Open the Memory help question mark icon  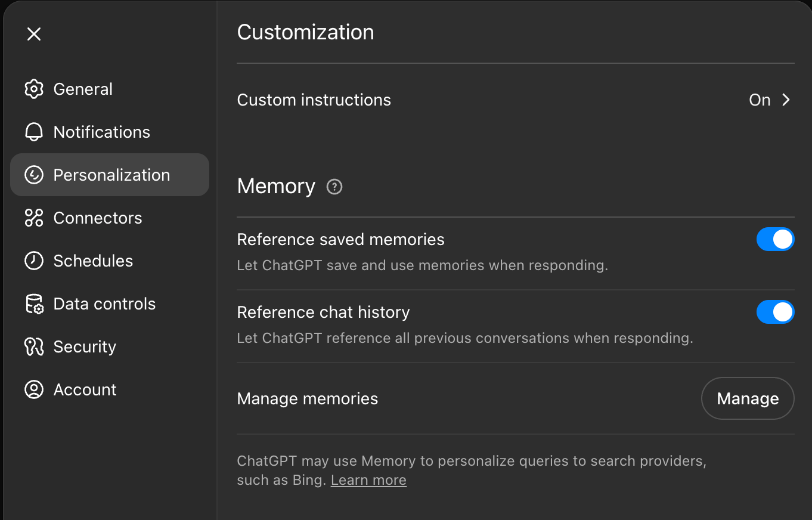click(x=334, y=187)
